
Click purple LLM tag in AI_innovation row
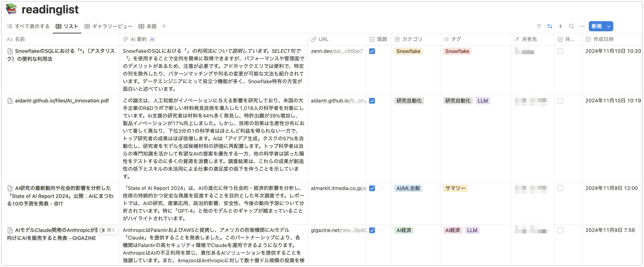pyautogui.click(x=483, y=101)
